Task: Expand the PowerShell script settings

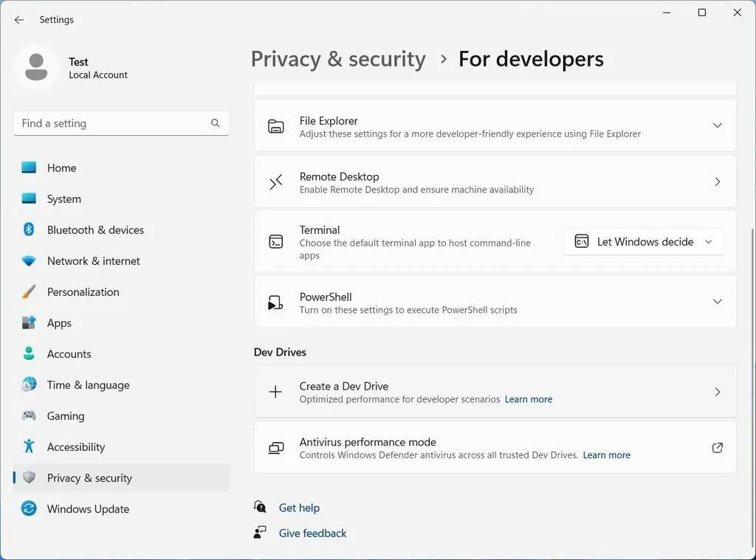Action: tap(717, 301)
